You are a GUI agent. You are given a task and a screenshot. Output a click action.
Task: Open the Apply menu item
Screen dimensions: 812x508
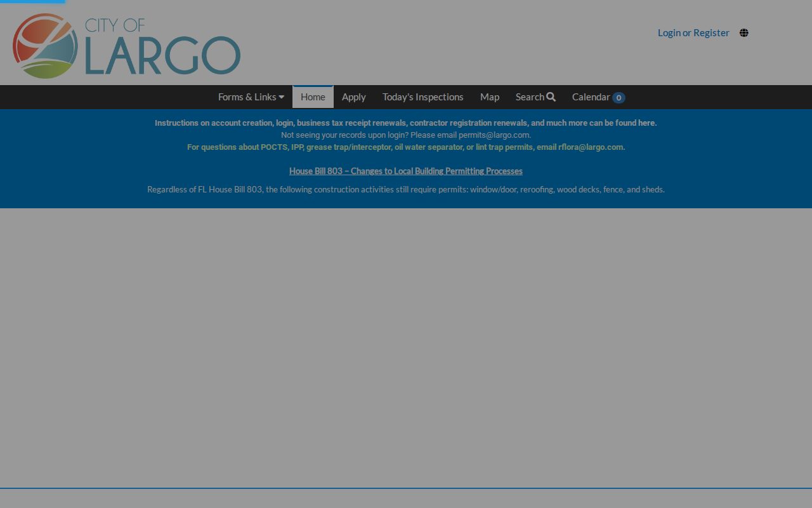(x=354, y=97)
